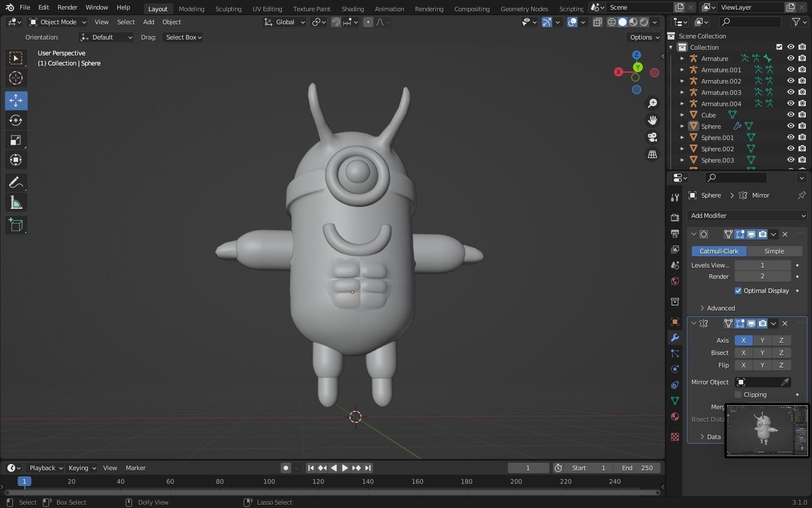
Task: Open the Object Constraint properties tab
Action: click(x=674, y=385)
